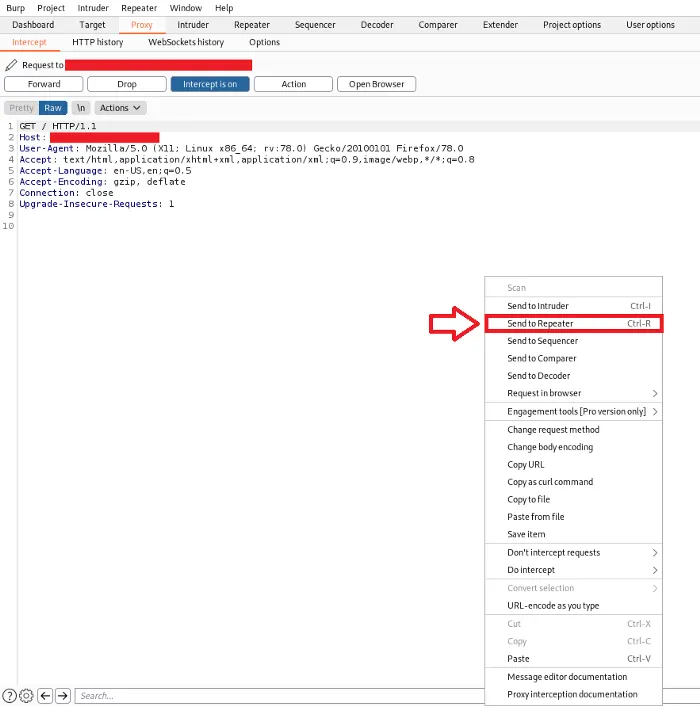700x706 pixels.
Task: Select the Intercept sub-tab
Action: [29, 42]
